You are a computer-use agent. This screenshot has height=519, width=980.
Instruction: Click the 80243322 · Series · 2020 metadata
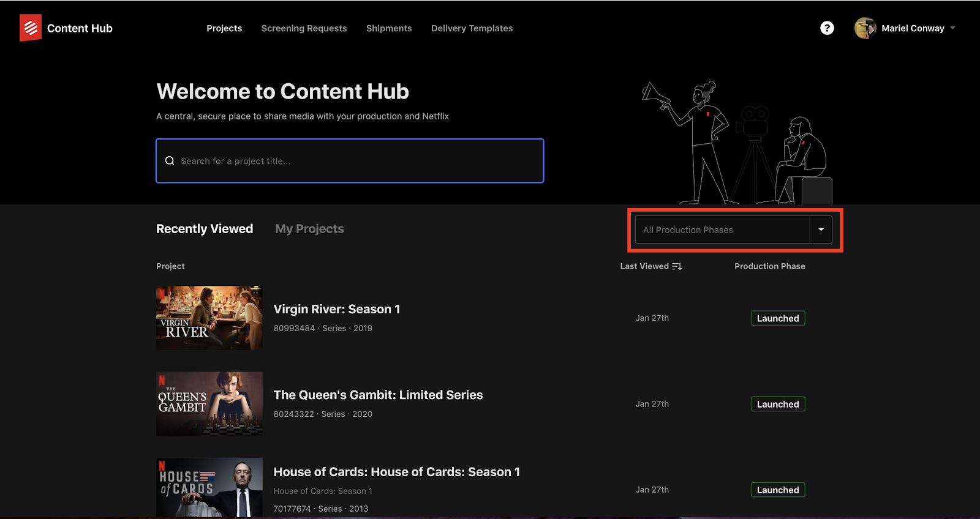(323, 414)
